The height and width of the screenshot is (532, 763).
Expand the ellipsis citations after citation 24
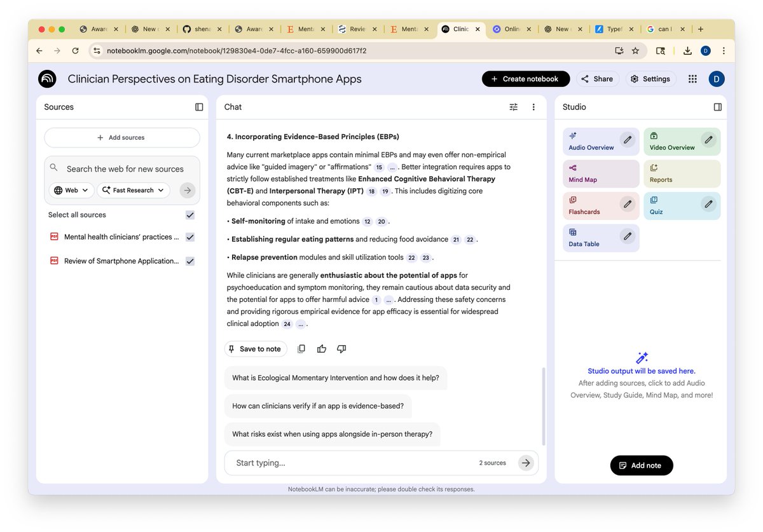(x=300, y=324)
